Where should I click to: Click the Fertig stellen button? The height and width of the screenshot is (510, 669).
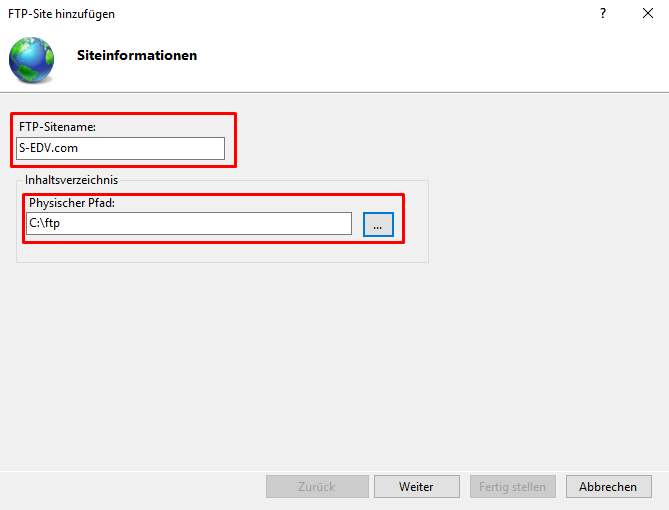tap(513, 487)
